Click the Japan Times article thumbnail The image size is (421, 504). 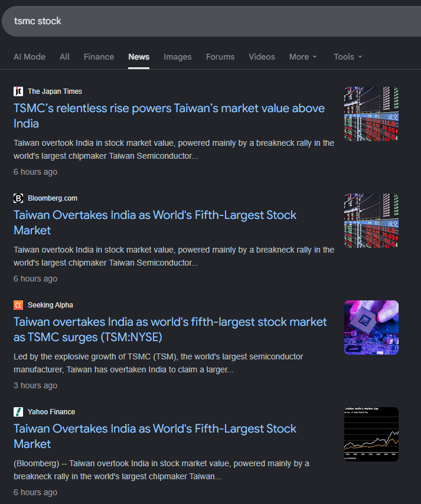371,114
